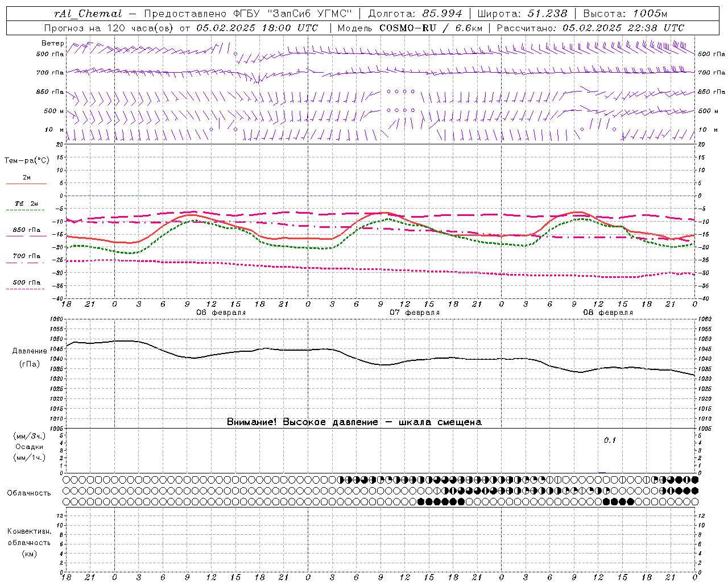The image size is (728, 582).
Task: Click the Облачность cloud cover label
Action: click(x=29, y=493)
